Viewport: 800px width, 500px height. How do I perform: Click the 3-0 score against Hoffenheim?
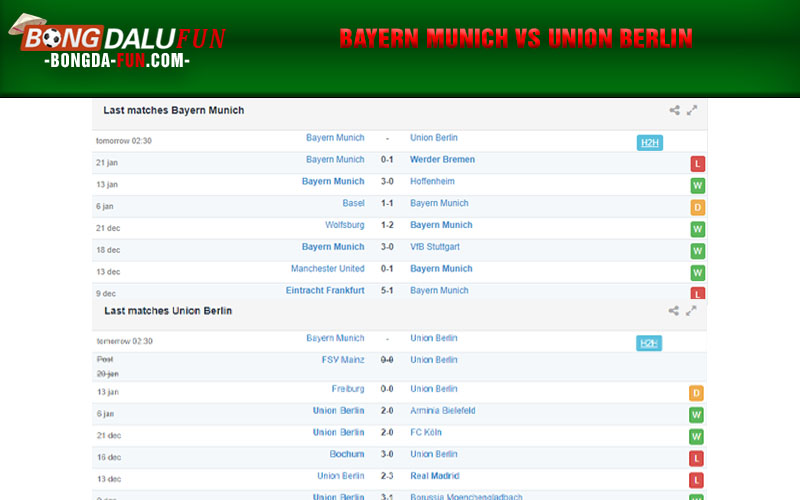[387, 181]
